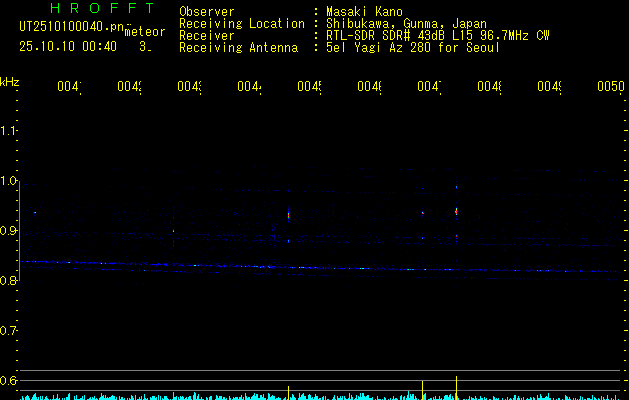Click the 0.6 kHz frequency axis label
Viewport: 629px width, 400px height.
(10, 381)
